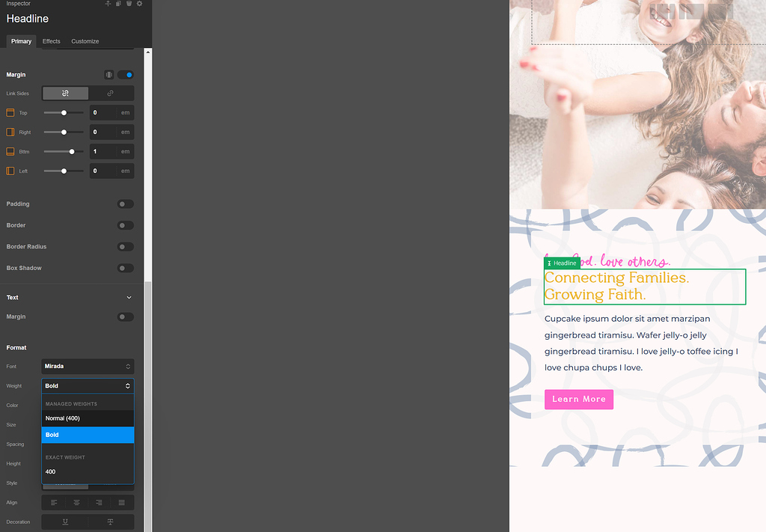Select center text alignment
Viewport: 766px width, 532px height.
(x=76, y=502)
